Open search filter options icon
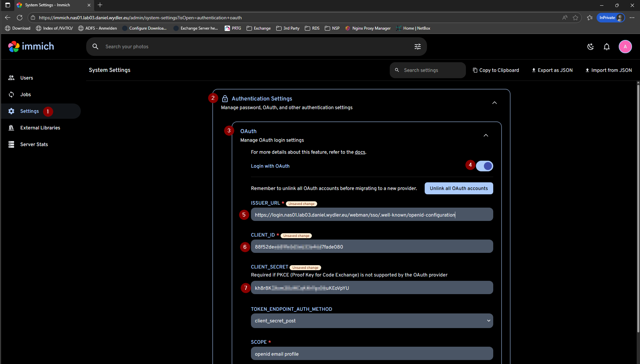 417,47
